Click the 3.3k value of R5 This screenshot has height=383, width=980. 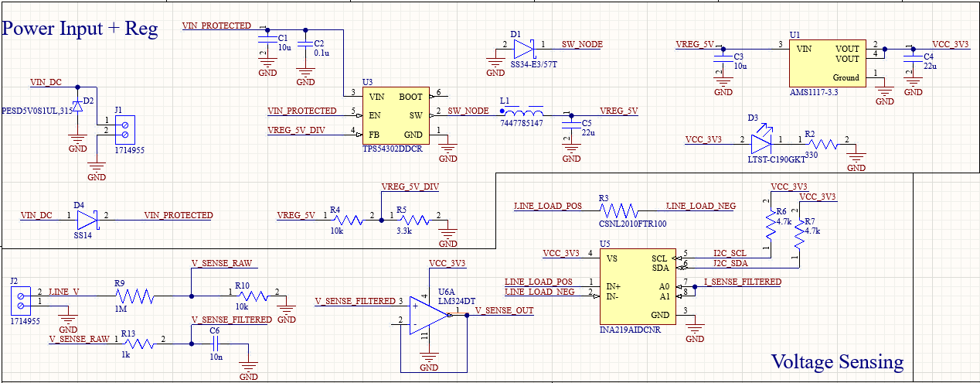[404, 231]
